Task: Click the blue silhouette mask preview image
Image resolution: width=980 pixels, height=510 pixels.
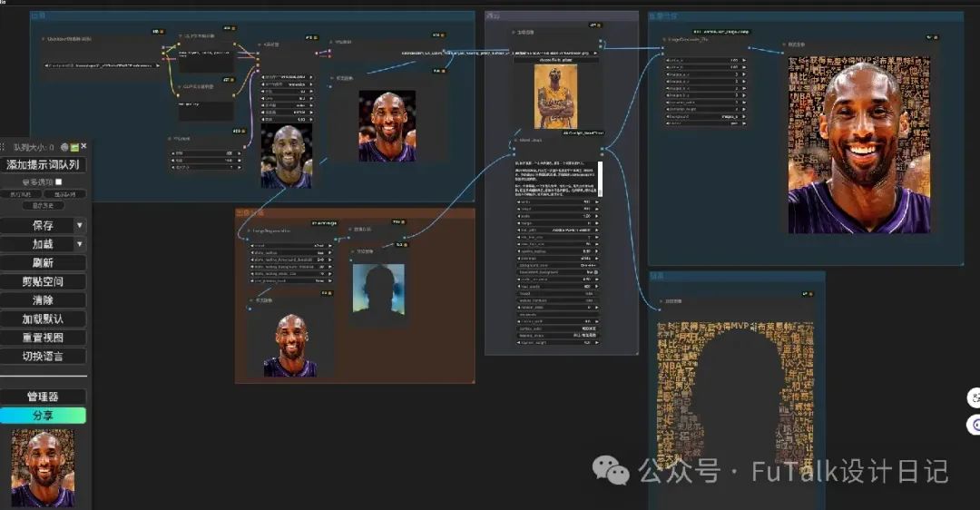Action: 378,289
